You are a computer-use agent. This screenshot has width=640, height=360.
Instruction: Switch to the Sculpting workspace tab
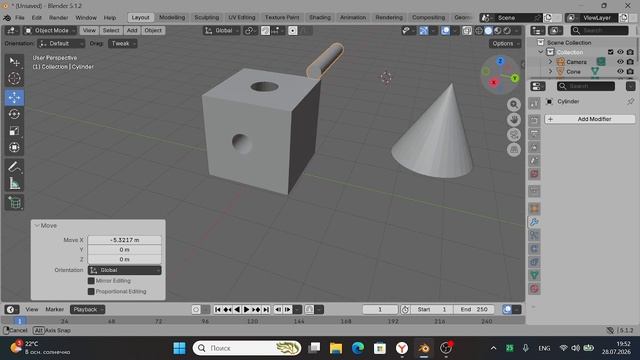(x=207, y=18)
